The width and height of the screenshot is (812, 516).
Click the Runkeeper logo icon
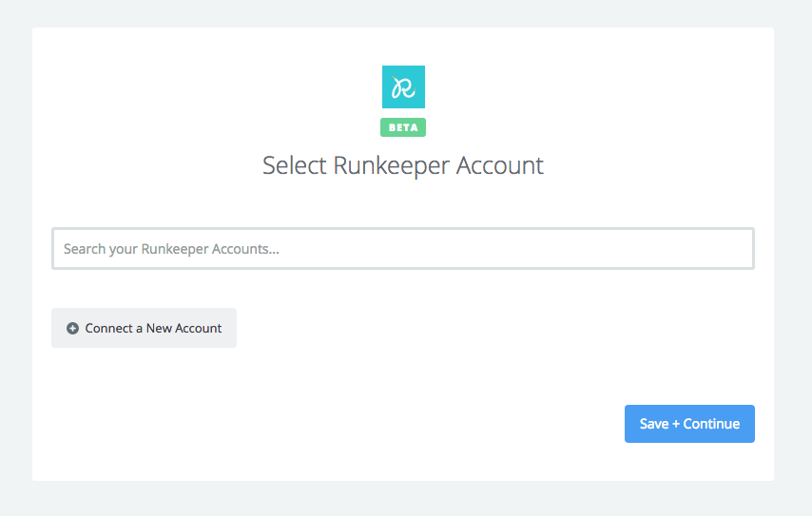pyautogui.click(x=403, y=86)
